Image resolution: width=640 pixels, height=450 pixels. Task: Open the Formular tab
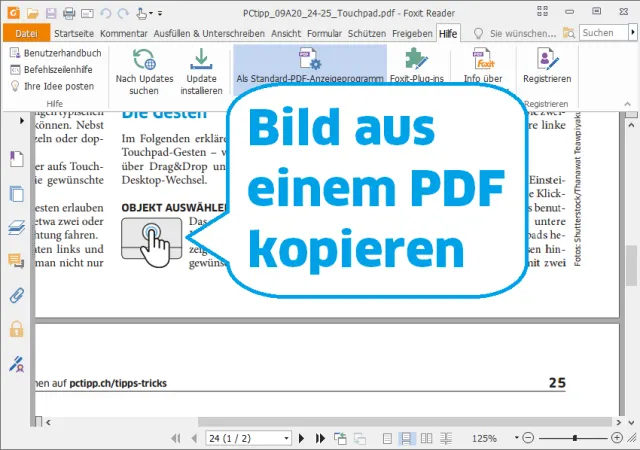pos(324,33)
